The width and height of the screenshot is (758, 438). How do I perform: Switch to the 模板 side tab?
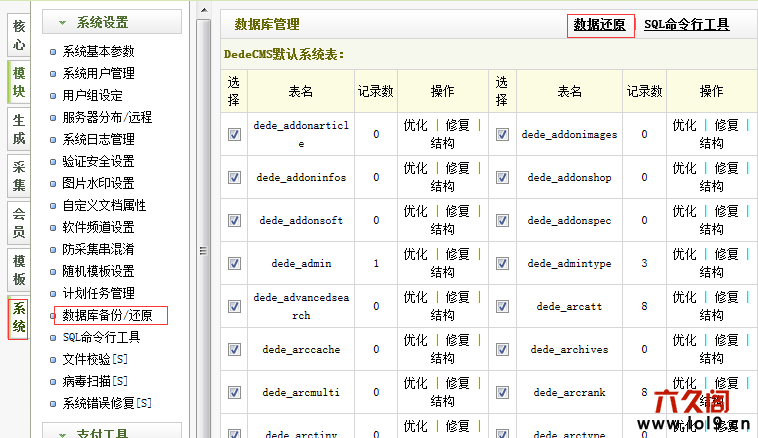click(x=19, y=270)
